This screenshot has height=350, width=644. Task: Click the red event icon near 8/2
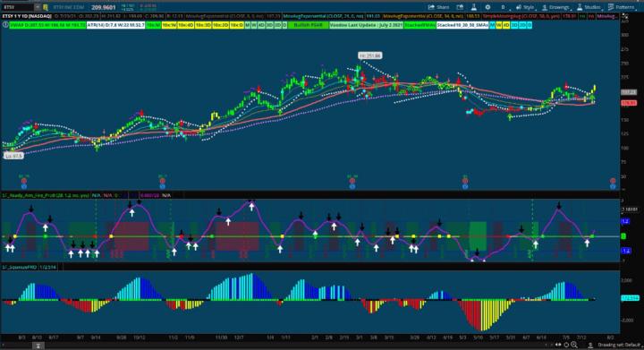613,181
